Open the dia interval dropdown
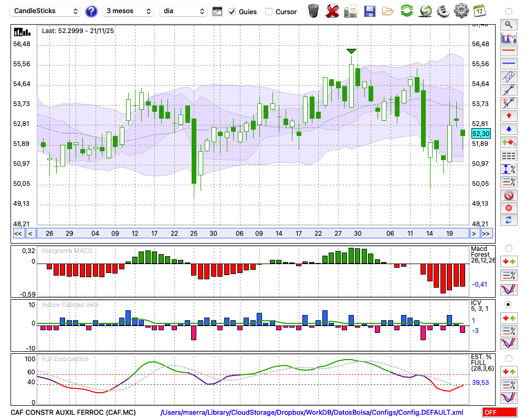This screenshot has width=525, height=420. 184,11
